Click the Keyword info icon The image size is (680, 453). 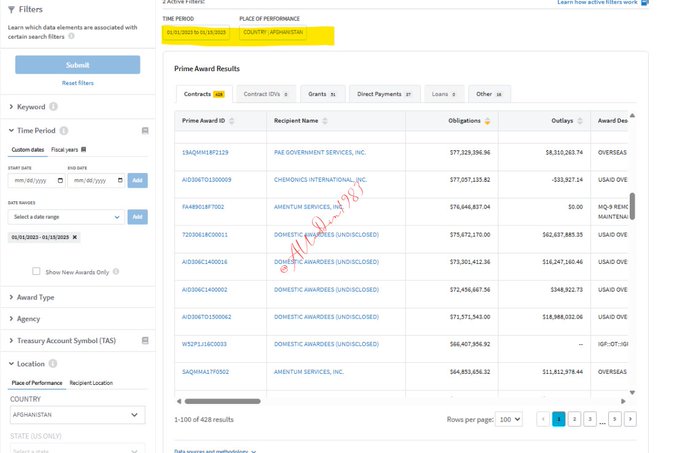(53, 106)
